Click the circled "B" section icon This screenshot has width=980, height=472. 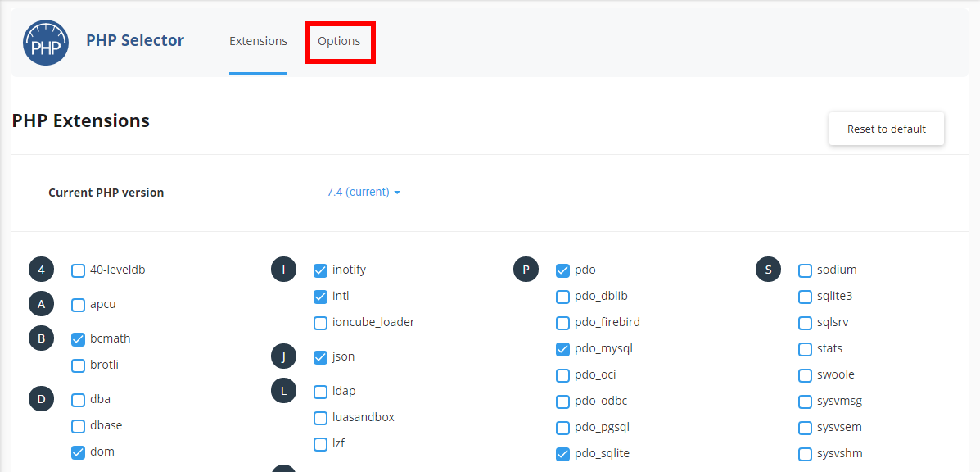(x=41, y=338)
